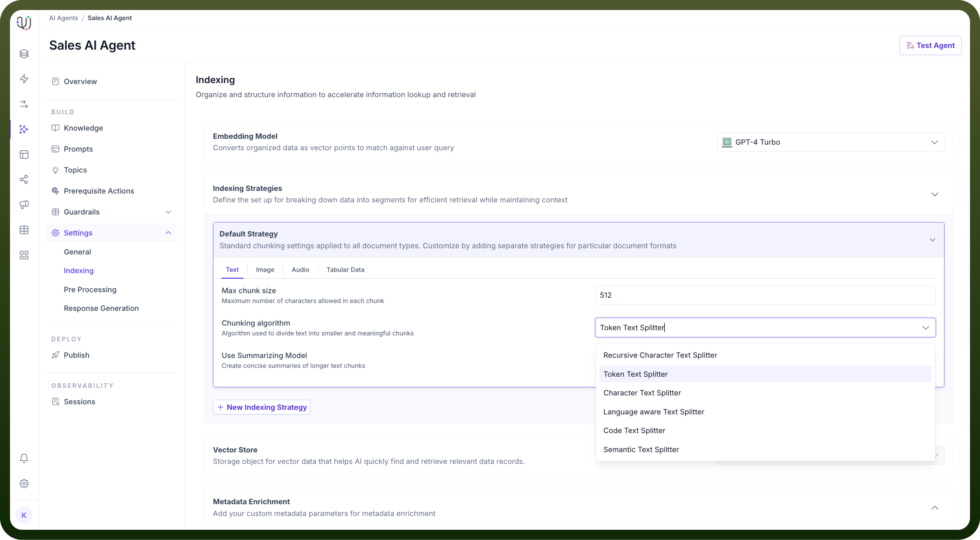Click the Publish rocket icon
980x540 pixels.
[x=55, y=355]
